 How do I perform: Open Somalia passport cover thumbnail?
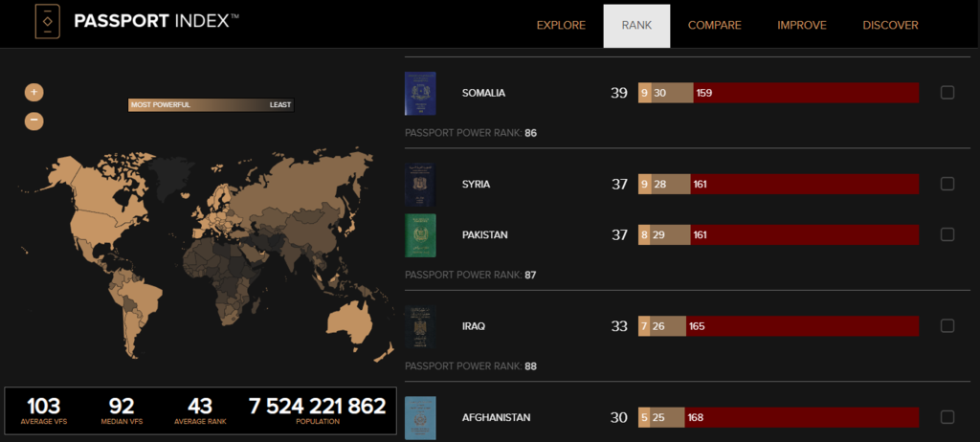click(420, 93)
